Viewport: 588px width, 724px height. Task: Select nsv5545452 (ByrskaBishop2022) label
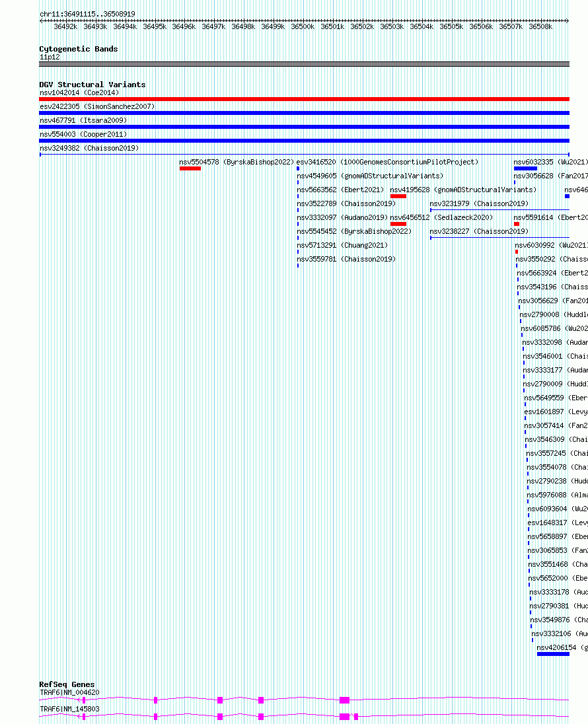click(x=354, y=231)
